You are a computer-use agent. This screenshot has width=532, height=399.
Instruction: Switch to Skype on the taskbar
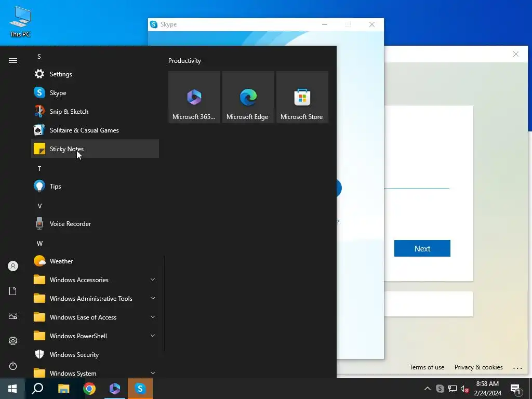pyautogui.click(x=140, y=389)
